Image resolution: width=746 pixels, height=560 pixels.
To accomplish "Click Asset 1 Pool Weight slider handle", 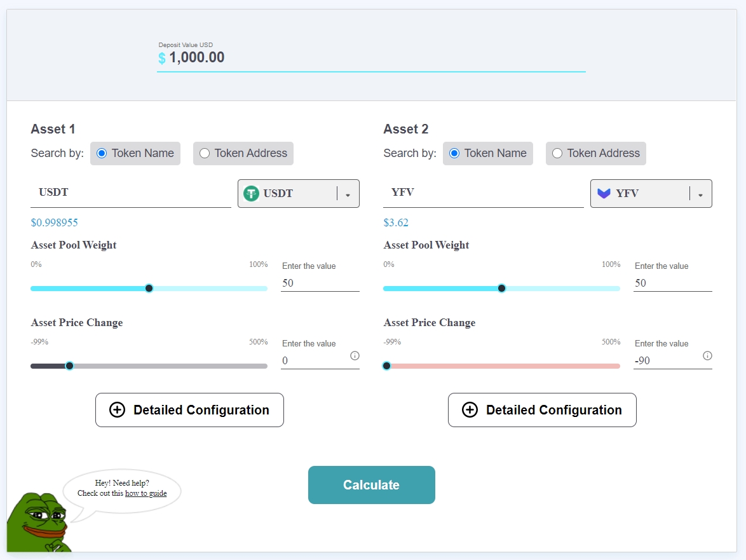I will pyautogui.click(x=149, y=289).
